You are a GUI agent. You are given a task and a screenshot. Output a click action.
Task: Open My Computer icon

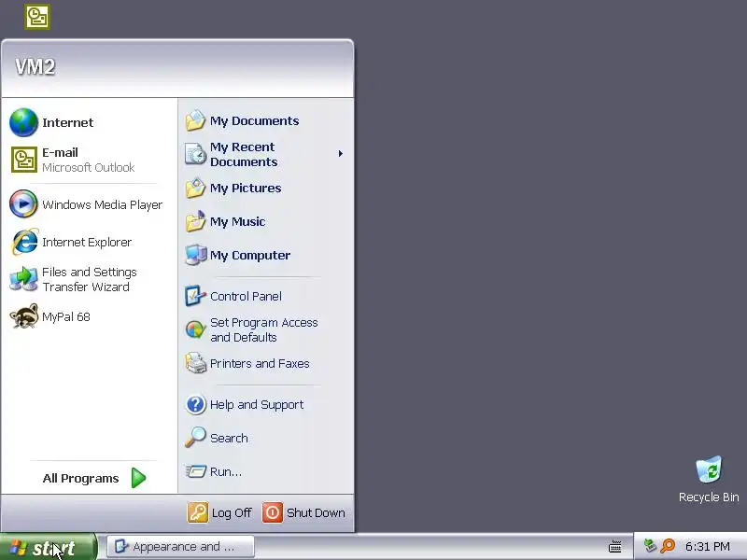pyautogui.click(x=195, y=255)
